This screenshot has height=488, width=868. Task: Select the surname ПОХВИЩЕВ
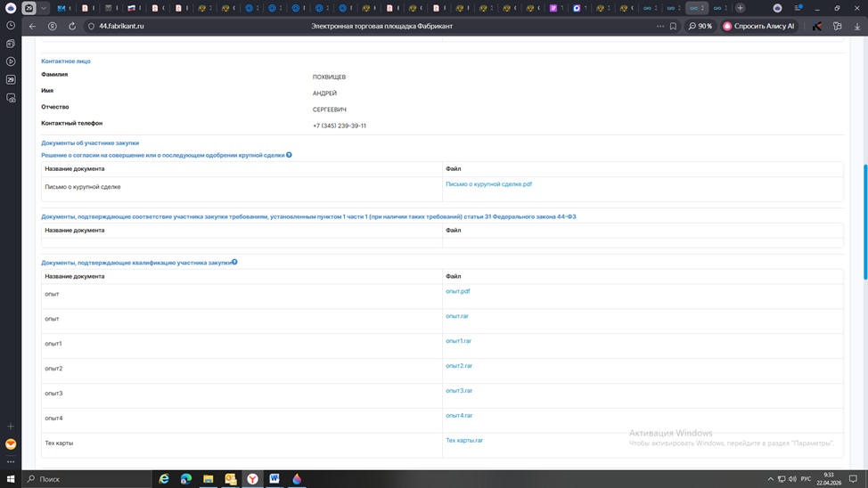[329, 77]
